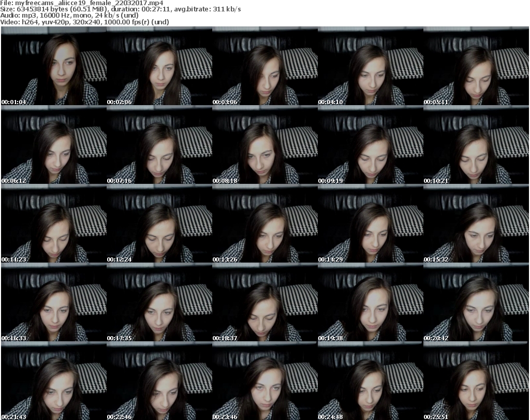The image size is (530, 420).
Task: Select the thumbnail frame stamped 00:06:12
Action: click(54, 144)
